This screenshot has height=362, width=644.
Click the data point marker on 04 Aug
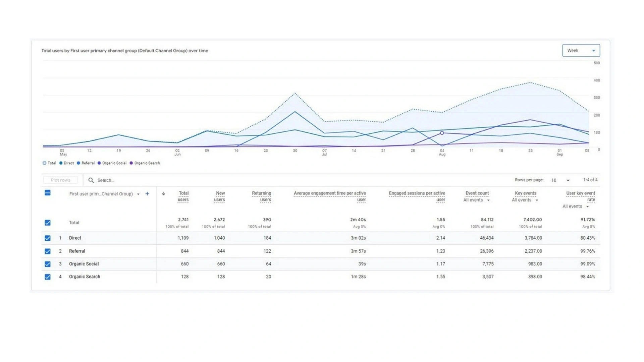pos(442,133)
